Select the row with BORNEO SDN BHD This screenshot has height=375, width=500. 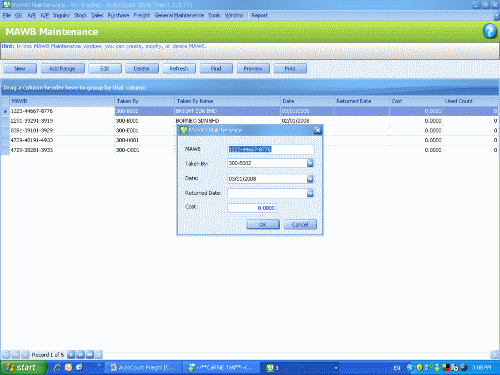(x=250, y=121)
